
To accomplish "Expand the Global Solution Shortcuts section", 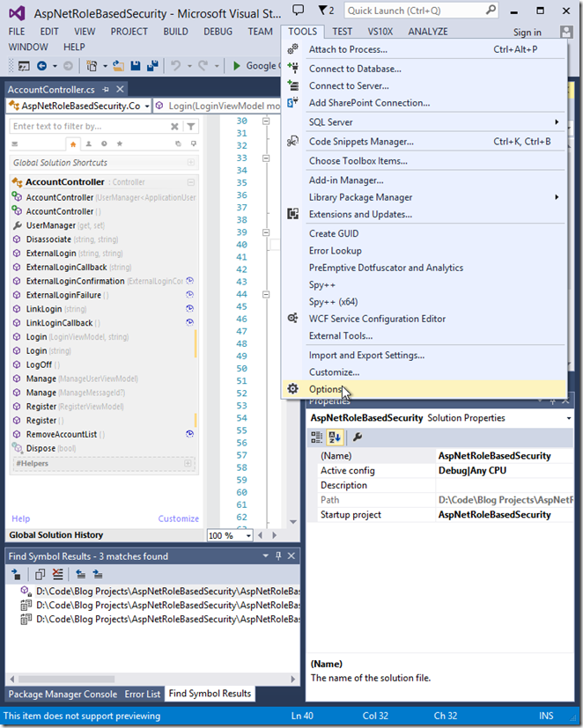I will coord(190,163).
